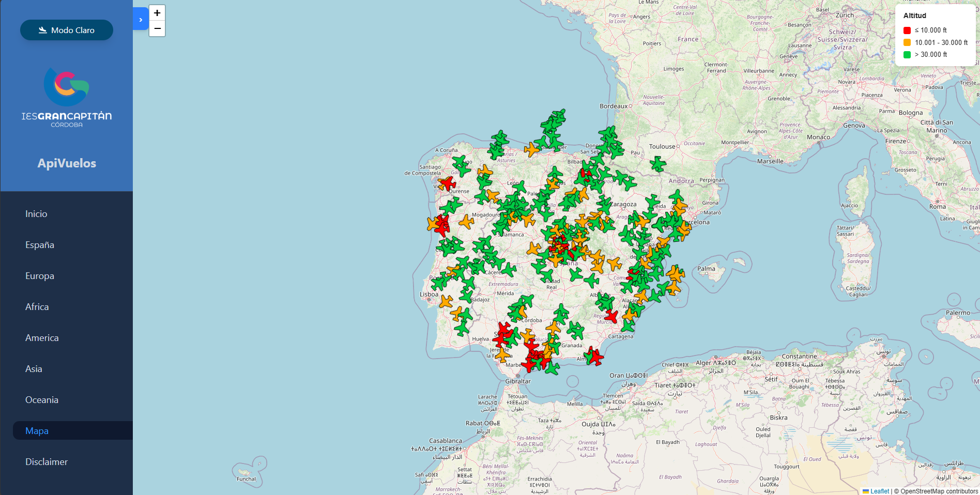Go to the Europa section

(40, 276)
